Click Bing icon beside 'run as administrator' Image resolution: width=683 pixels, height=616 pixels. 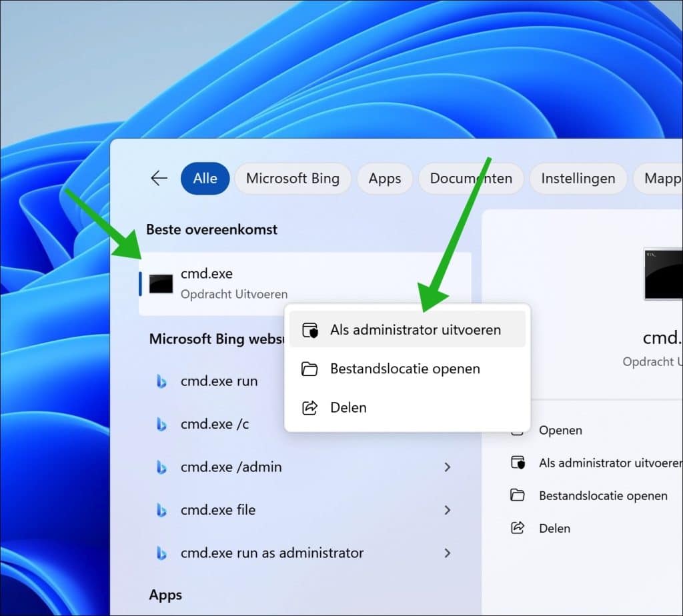pyautogui.click(x=161, y=553)
